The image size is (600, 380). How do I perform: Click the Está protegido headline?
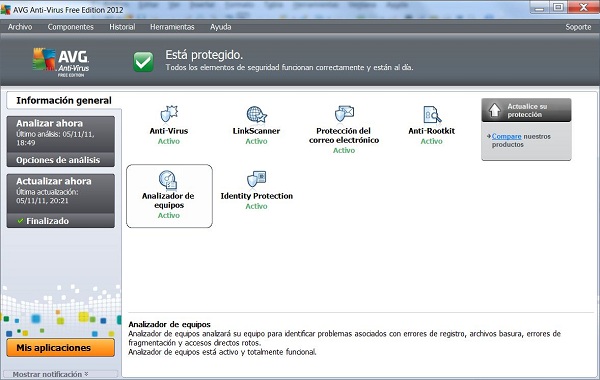click(204, 55)
